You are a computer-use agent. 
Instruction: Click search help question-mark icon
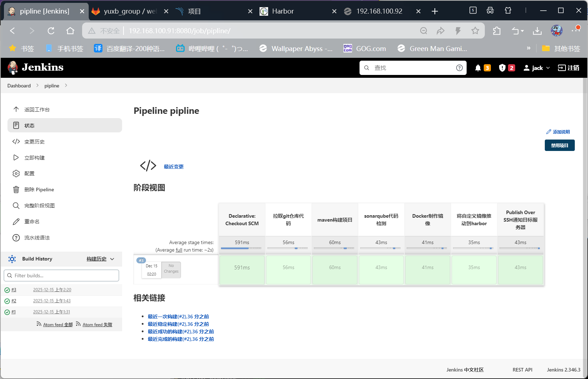[x=459, y=68]
